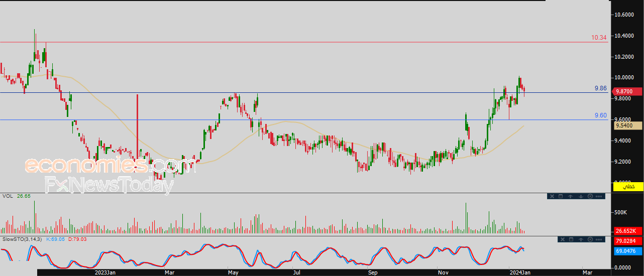Click the 9.4000 price axis label
Screen dimensions: 644x276
click(x=624, y=141)
